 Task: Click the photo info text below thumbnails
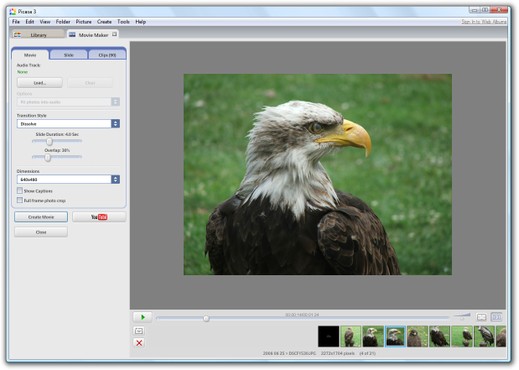319,353
